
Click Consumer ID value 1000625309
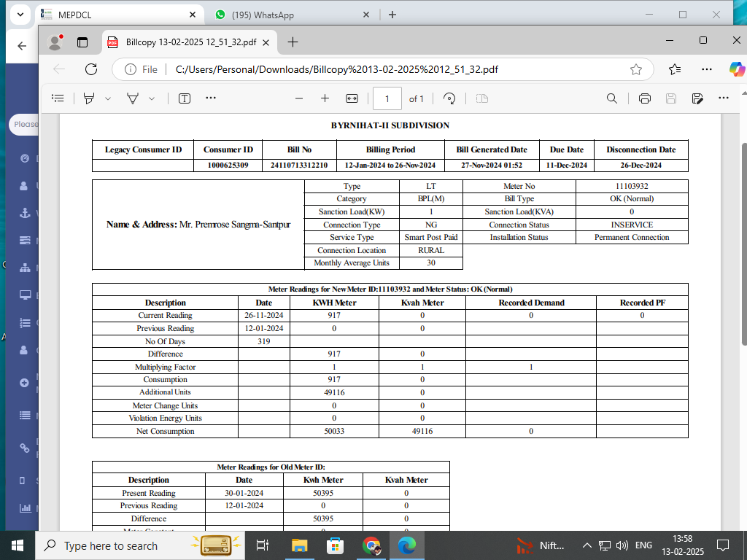click(x=228, y=166)
